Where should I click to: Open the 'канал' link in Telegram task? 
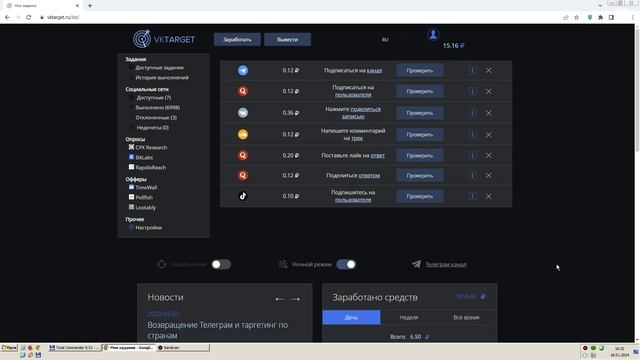374,70
